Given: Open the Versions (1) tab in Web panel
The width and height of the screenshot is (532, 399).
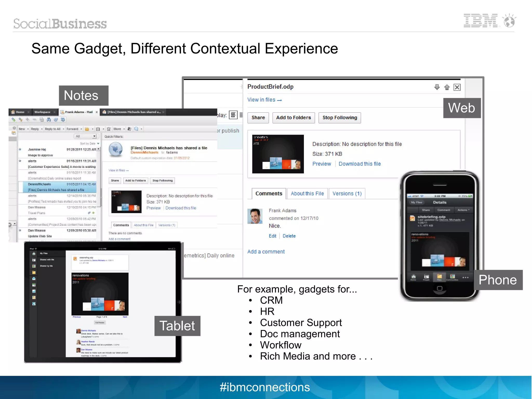Looking at the screenshot, I should 347,194.
